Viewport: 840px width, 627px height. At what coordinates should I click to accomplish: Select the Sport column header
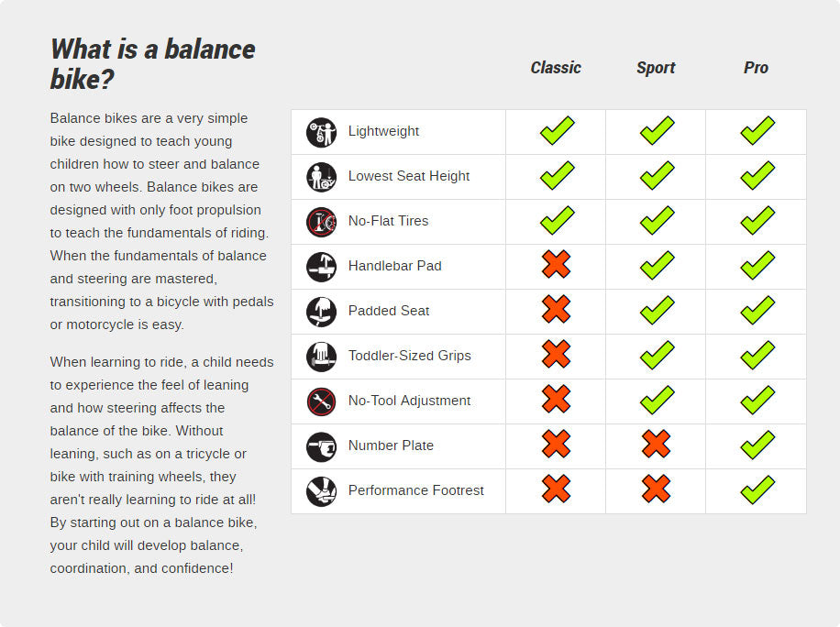click(656, 68)
